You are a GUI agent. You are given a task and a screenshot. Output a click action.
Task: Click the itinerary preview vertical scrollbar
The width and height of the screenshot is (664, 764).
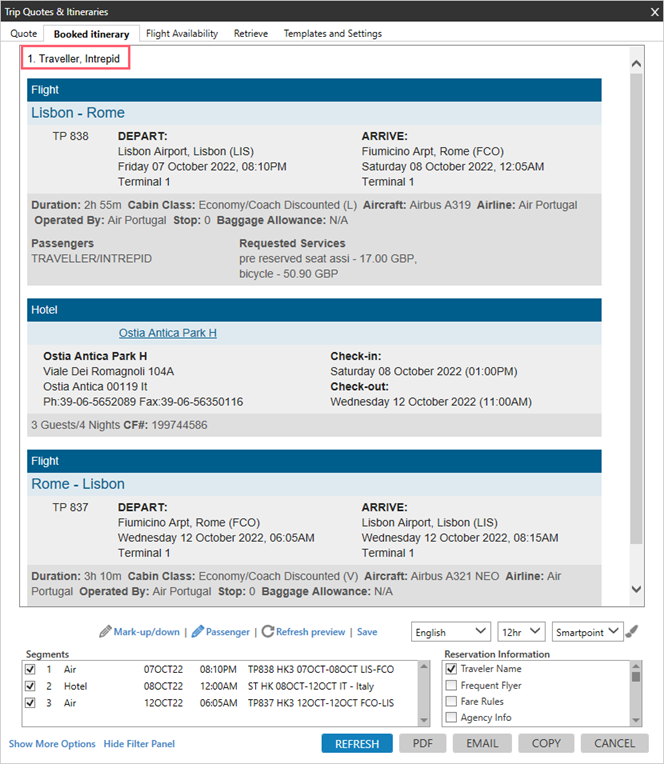(637, 300)
